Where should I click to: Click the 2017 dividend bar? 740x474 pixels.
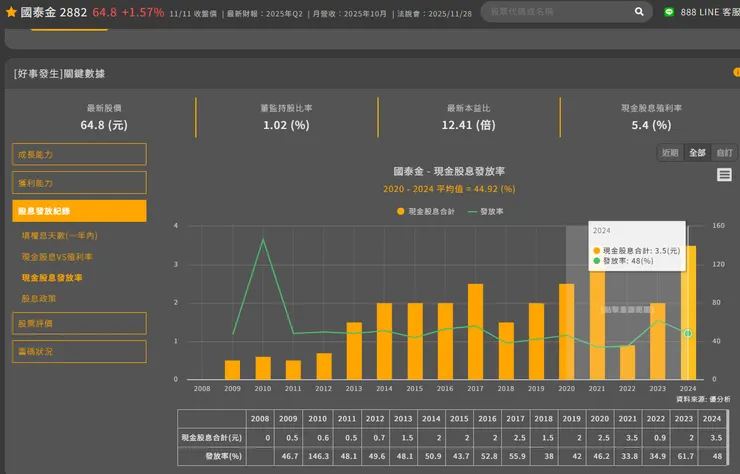pyautogui.click(x=475, y=331)
